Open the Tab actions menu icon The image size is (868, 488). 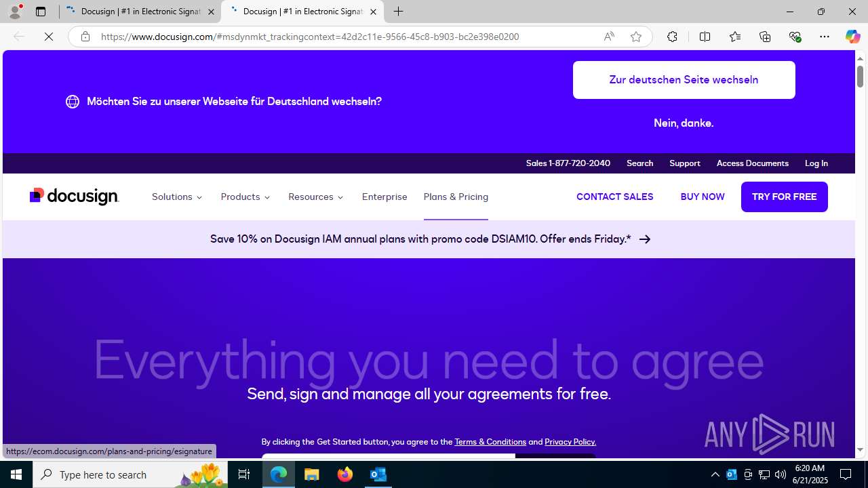coord(41,12)
